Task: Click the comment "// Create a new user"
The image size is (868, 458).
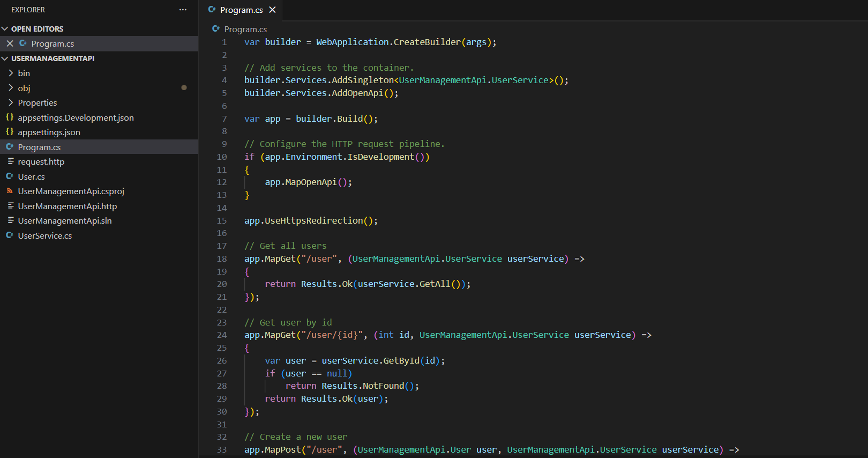Action: 296,437
